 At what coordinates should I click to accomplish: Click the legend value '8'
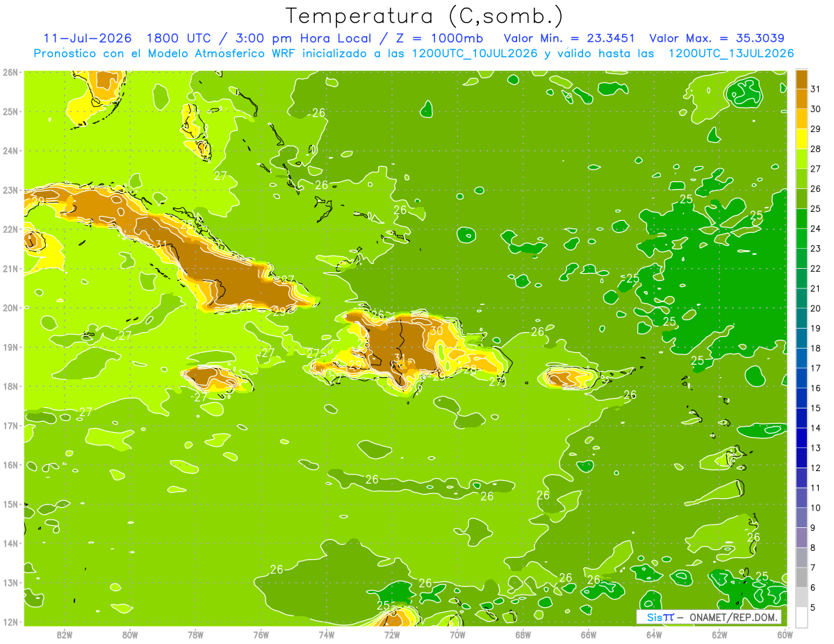[812, 548]
